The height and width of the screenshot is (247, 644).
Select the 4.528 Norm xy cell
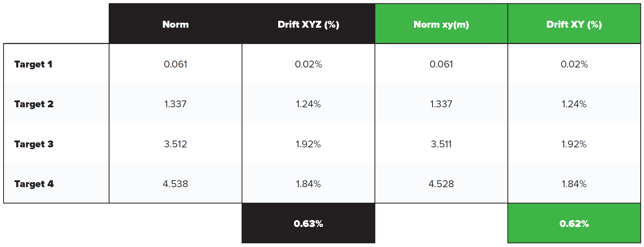coord(441,184)
